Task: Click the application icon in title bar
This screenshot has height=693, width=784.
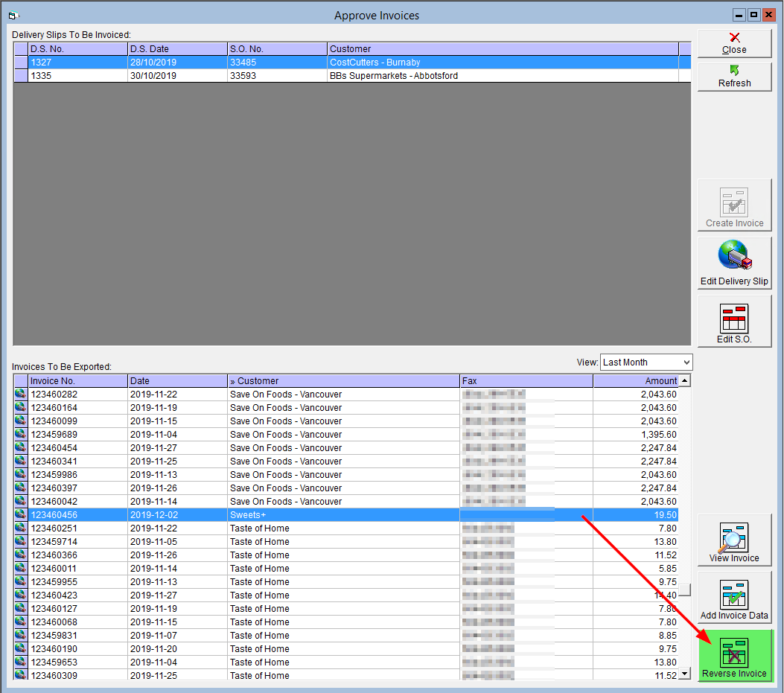Action: [x=13, y=16]
